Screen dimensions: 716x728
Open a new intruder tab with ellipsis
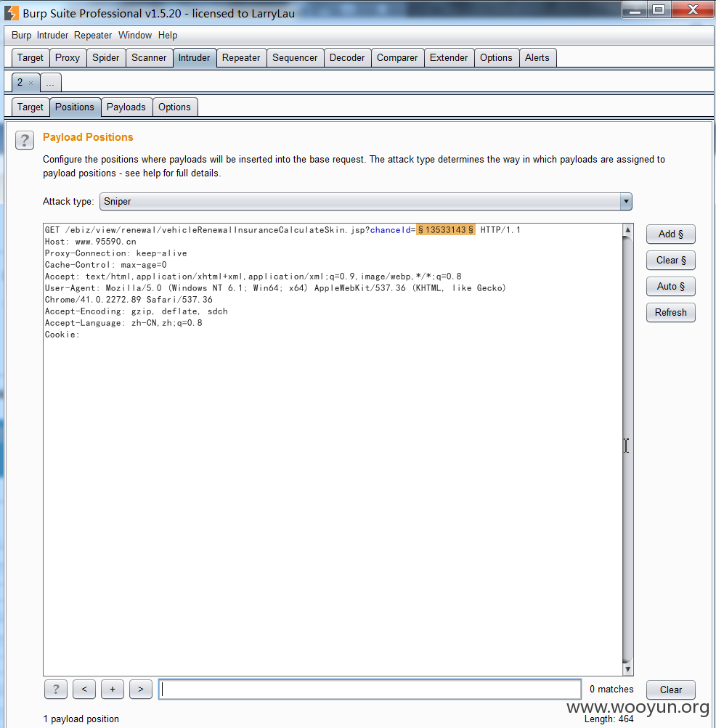pos(50,83)
